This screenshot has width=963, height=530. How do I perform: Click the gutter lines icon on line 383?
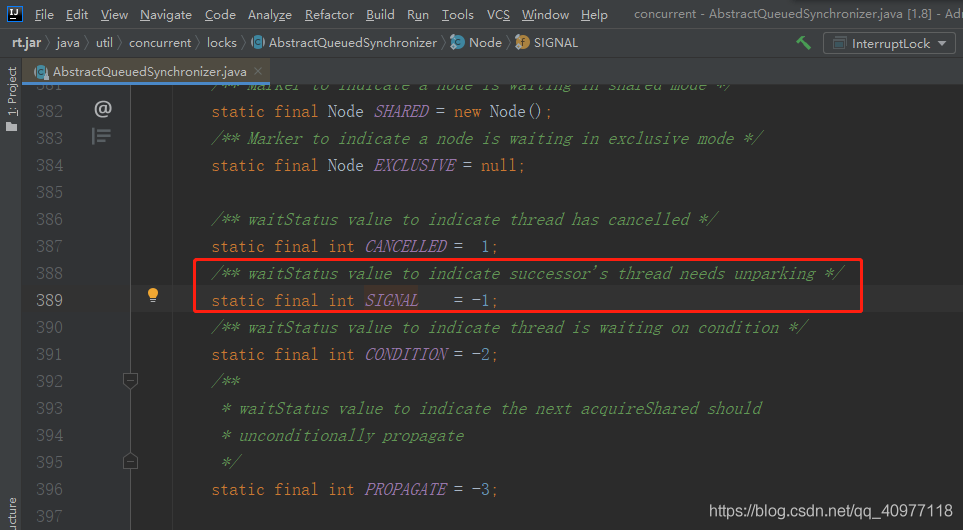click(x=102, y=136)
